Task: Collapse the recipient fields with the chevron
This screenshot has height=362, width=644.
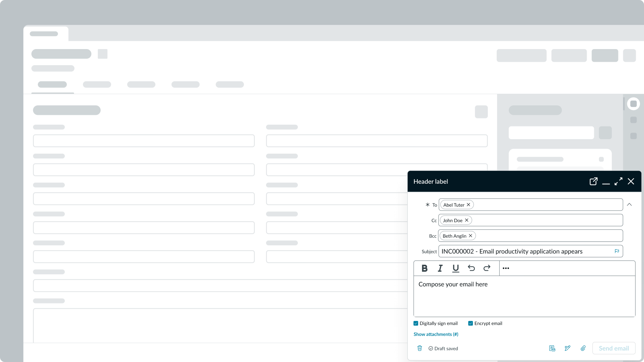Action: coord(629,205)
